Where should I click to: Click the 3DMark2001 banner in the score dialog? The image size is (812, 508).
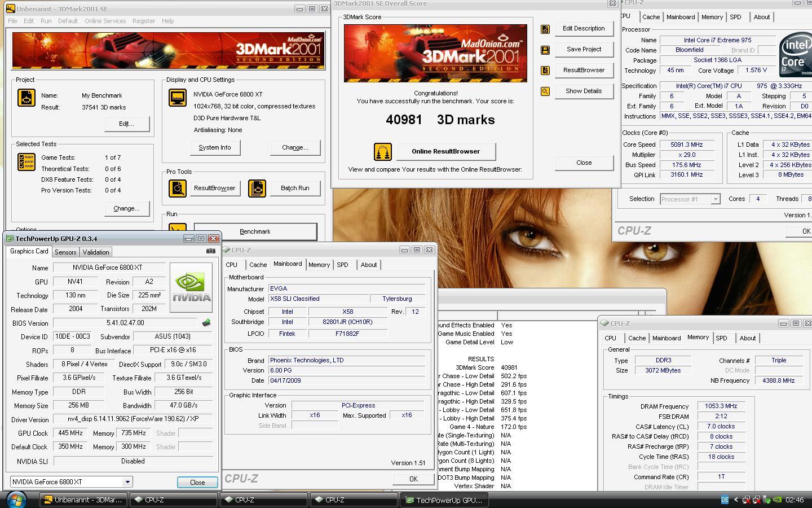coord(435,53)
